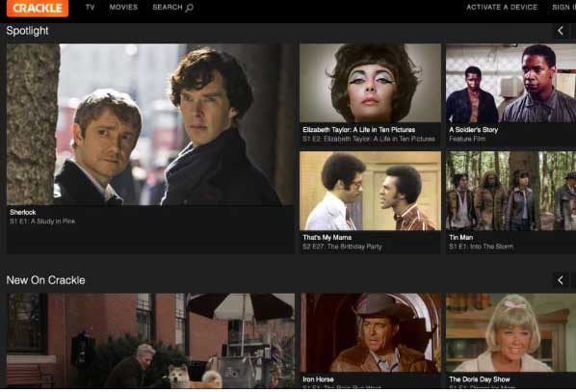This screenshot has height=392, width=576.
Task: Click Spotlight previous arrow
Action: [x=561, y=31]
